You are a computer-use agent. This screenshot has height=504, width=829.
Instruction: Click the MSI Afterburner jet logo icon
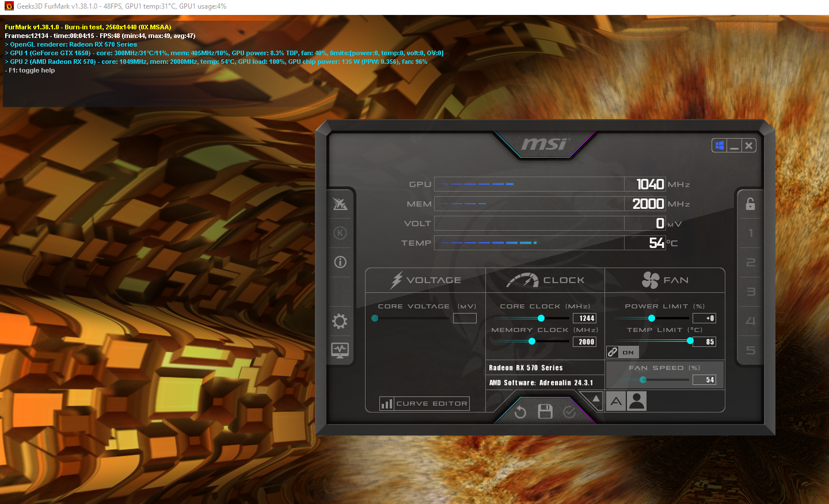tap(340, 204)
